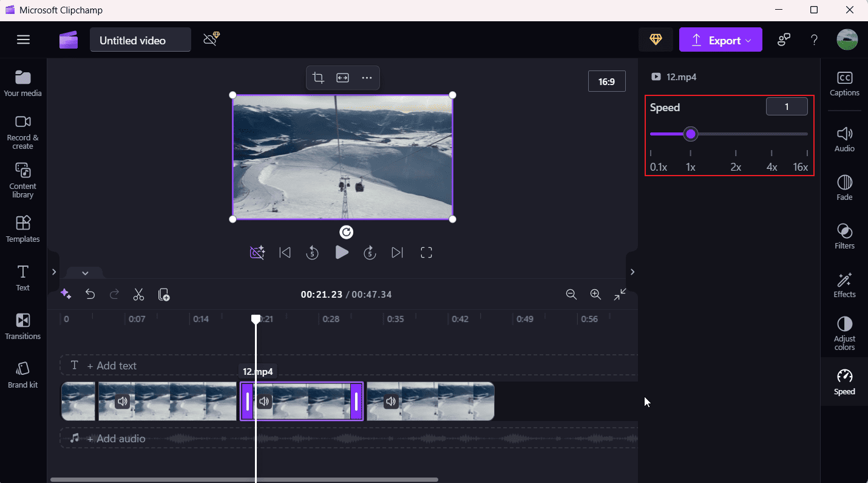Forward 5 seconds
The image size is (868, 483).
pos(370,252)
